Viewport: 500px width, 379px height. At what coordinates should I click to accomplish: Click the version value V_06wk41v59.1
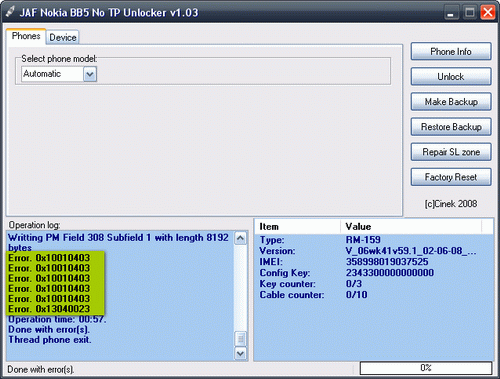click(411, 251)
